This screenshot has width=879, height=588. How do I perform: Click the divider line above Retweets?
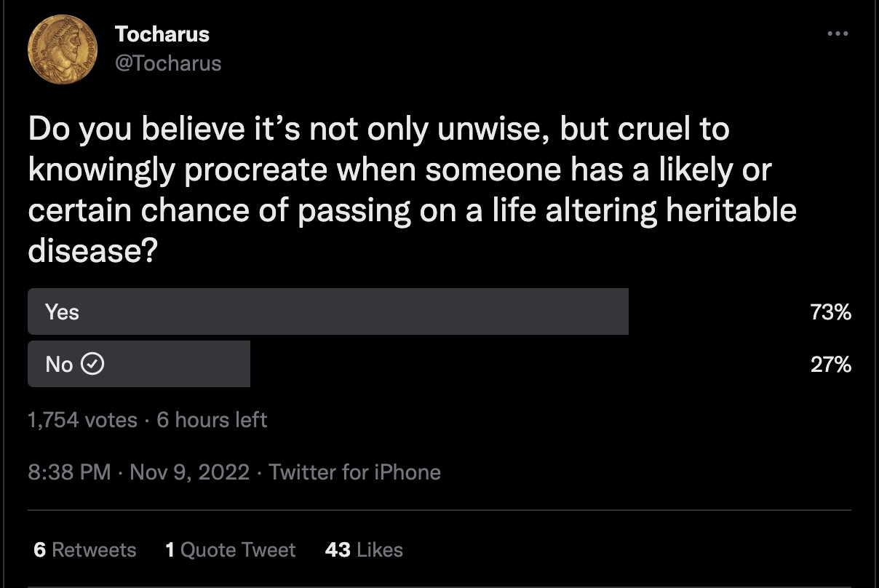[x=439, y=510]
